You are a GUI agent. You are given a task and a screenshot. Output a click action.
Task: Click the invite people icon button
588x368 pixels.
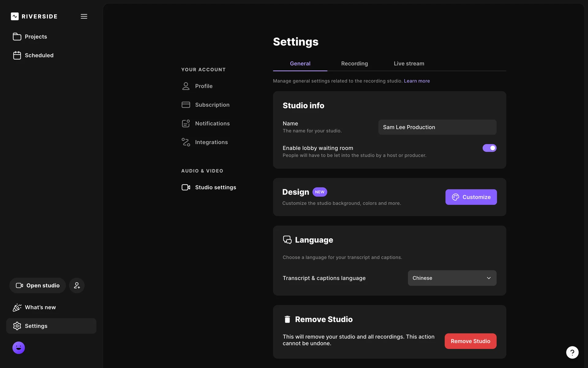click(x=77, y=286)
